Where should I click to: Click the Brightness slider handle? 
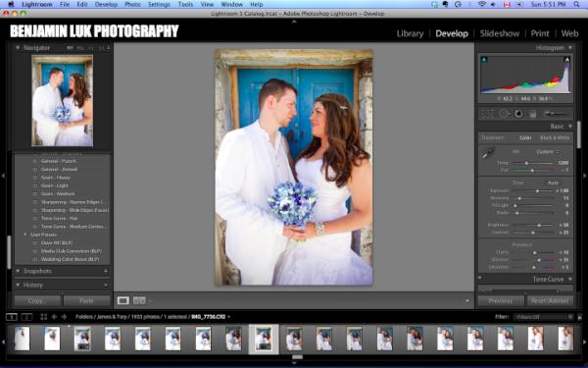pos(539,225)
